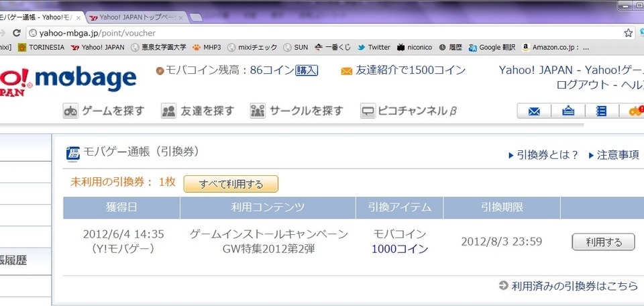Open the niconico bookmark
644x306 pixels.
coord(415,47)
